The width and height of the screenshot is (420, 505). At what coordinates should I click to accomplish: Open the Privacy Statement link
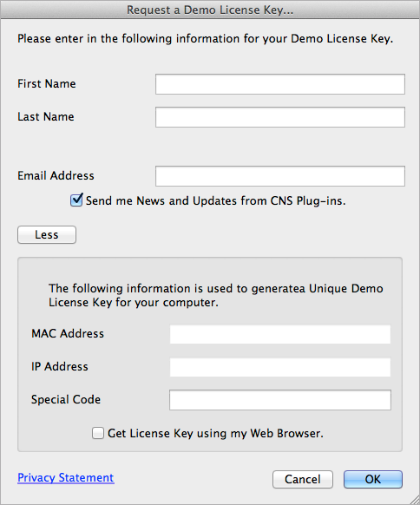click(66, 477)
